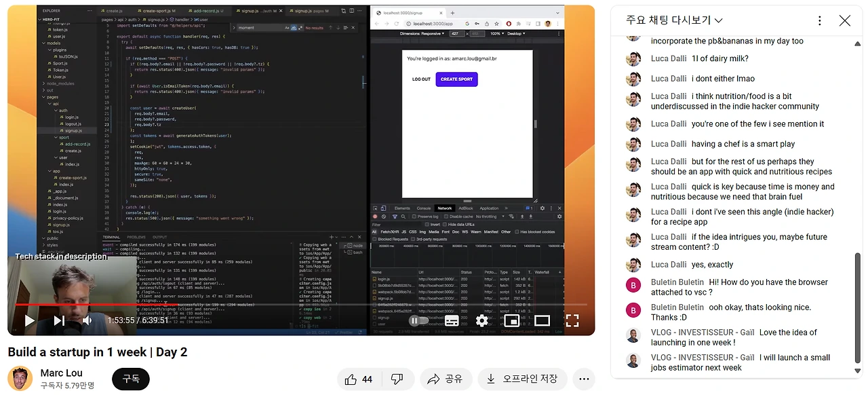Toggle the network filter funnel icon
The width and height of the screenshot is (868, 395).
pos(395,217)
